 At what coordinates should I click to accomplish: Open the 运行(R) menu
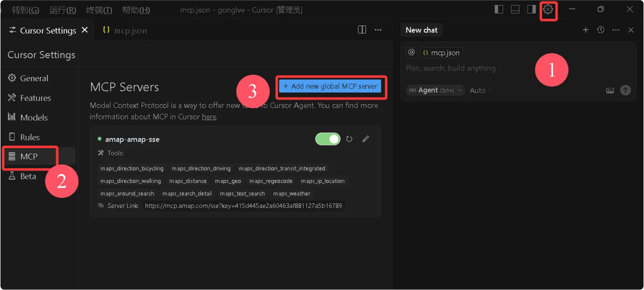[x=62, y=10]
